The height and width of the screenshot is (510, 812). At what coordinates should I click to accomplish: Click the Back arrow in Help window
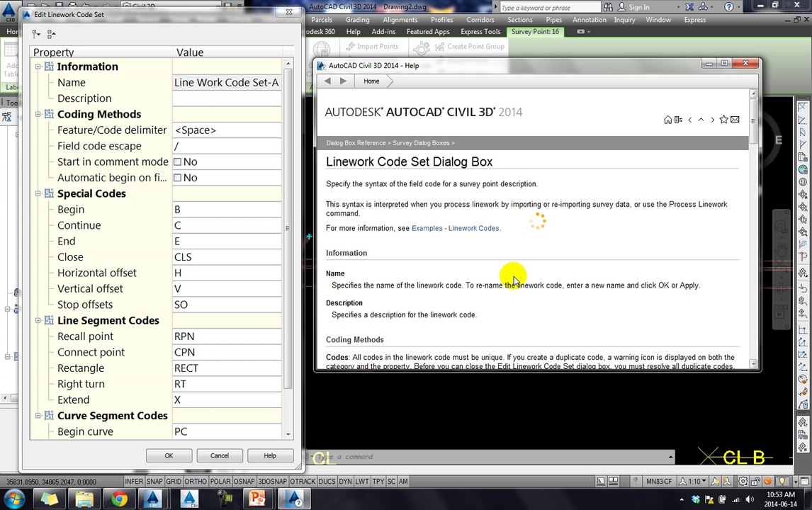[x=327, y=81]
